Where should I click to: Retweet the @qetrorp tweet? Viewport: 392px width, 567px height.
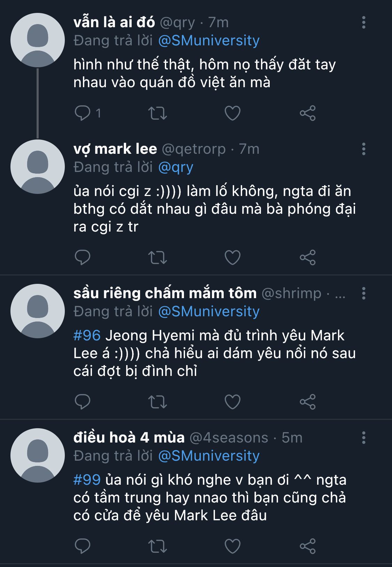pos(157,257)
